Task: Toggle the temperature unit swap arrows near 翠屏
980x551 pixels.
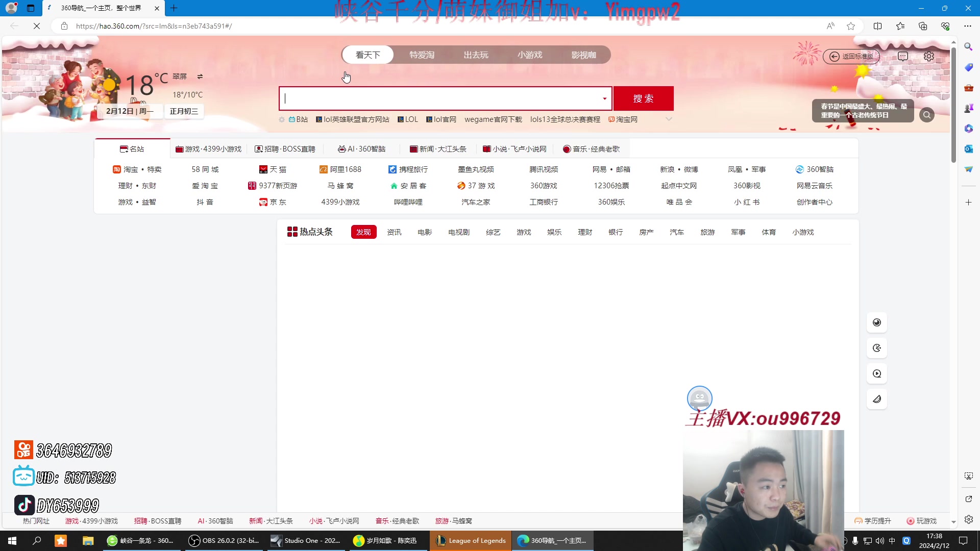Action: click(x=200, y=77)
